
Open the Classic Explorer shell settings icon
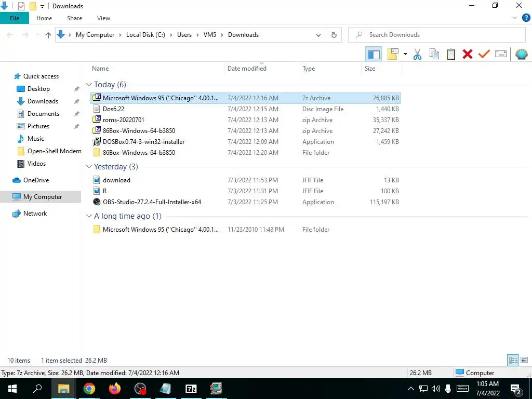coord(522,54)
